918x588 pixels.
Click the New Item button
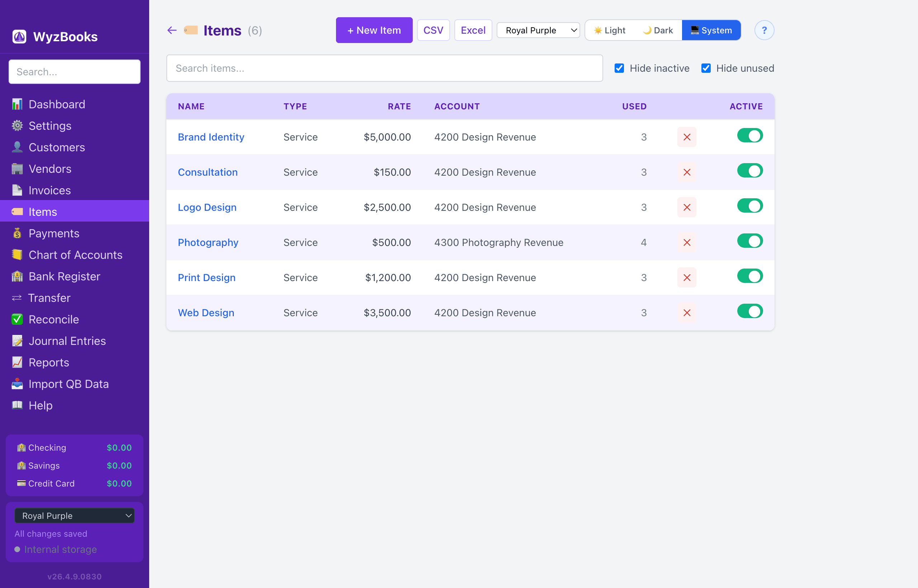pyautogui.click(x=374, y=30)
